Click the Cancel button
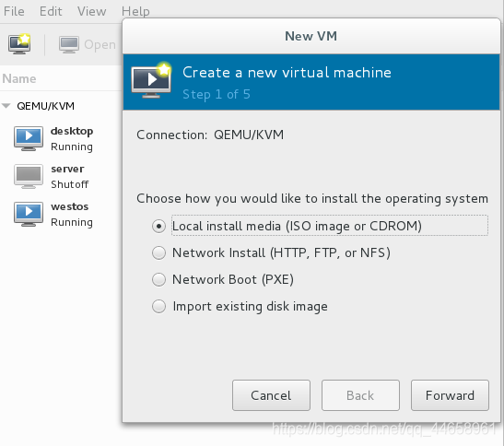Viewport: 504px width, 446px height. pyautogui.click(x=271, y=395)
